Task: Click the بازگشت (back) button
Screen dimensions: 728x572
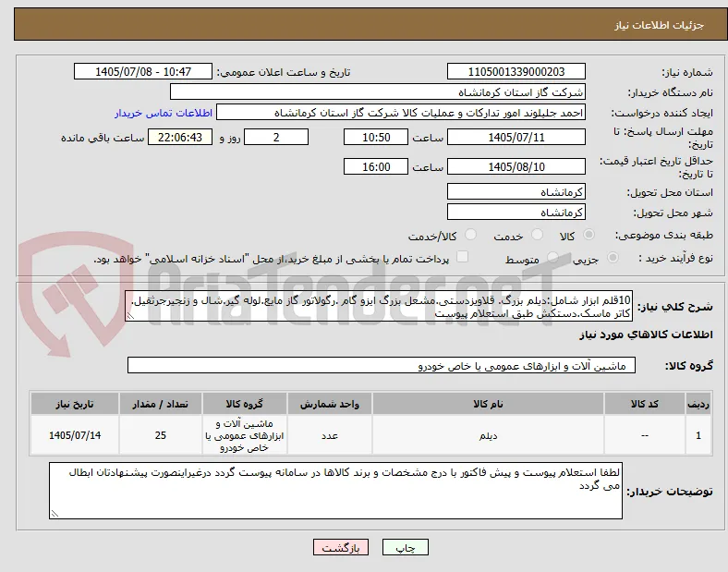Action: pyautogui.click(x=341, y=547)
